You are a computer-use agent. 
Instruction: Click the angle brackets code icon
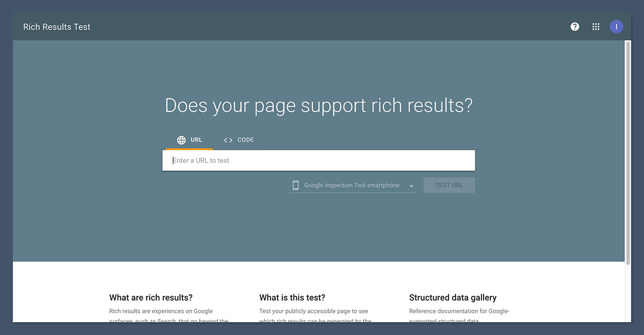pyautogui.click(x=228, y=140)
